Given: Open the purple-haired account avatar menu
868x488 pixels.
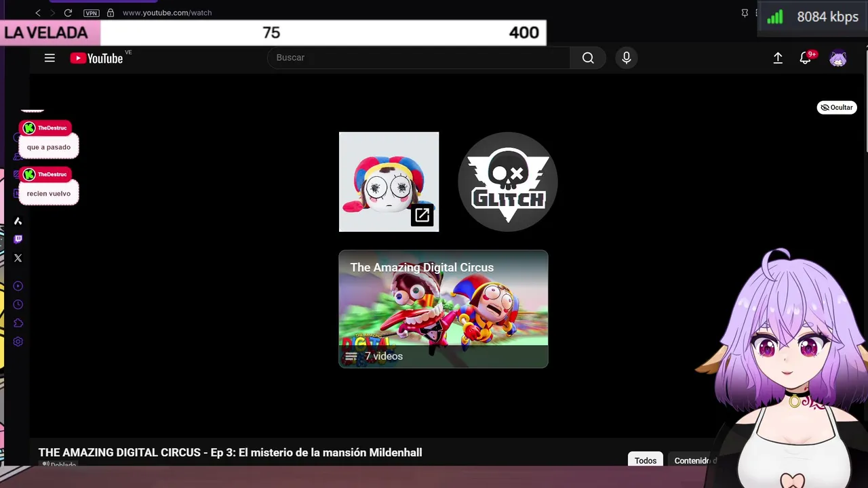Looking at the screenshot, I should pyautogui.click(x=838, y=58).
